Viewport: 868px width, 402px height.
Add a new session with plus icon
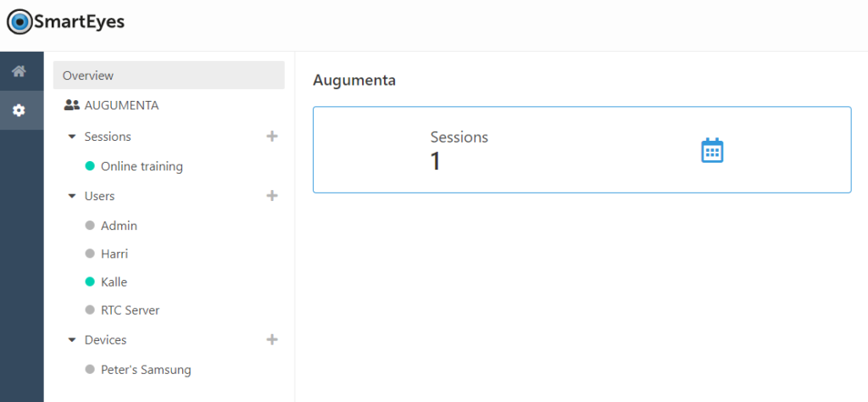point(272,137)
